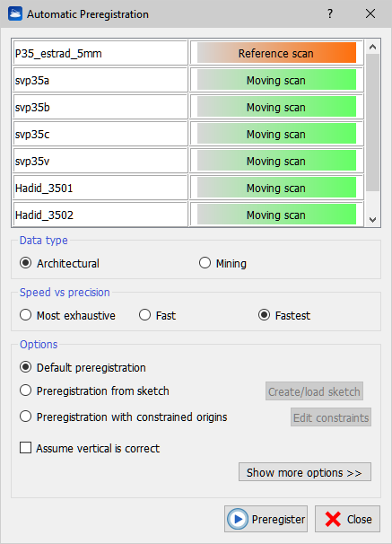Click the scan list scroll down arrow
Image resolution: width=392 pixels, height=544 pixels.
(x=372, y=220)
